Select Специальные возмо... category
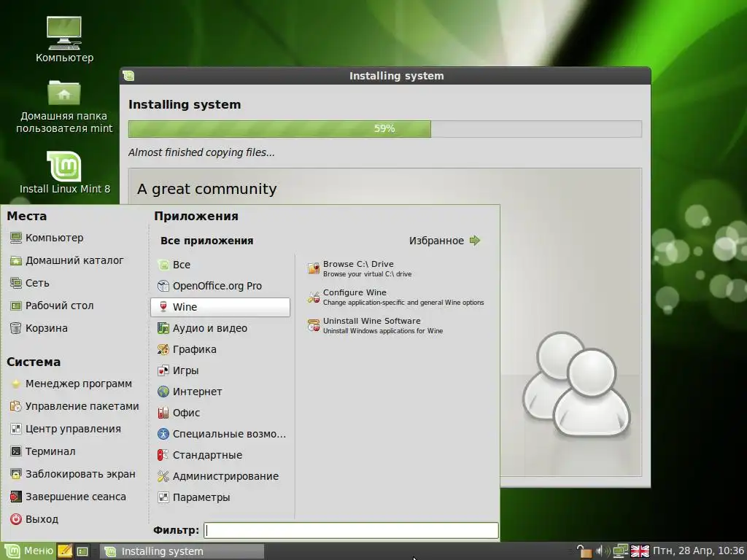Image resolution: width=747 pixels, height=560 pixels. 220,434
